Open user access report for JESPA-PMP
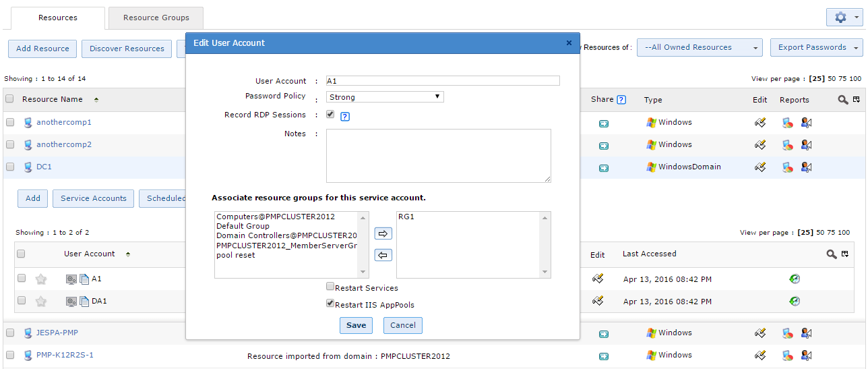The height and width of the screenshot is (369, 868). [806, 333]
